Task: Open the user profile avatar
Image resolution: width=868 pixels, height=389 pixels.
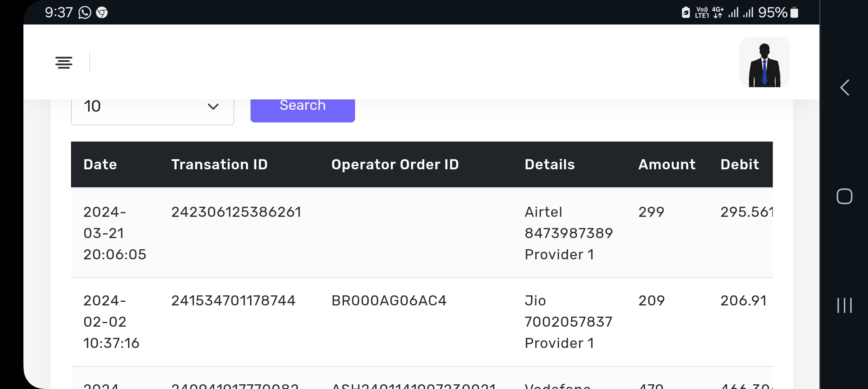Action: coord(764,62)
